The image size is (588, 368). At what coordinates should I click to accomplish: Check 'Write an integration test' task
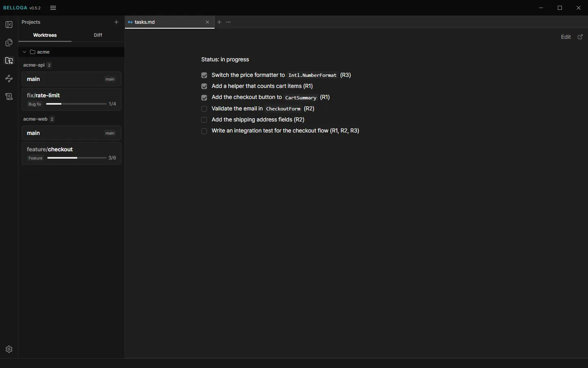point(204,131)
